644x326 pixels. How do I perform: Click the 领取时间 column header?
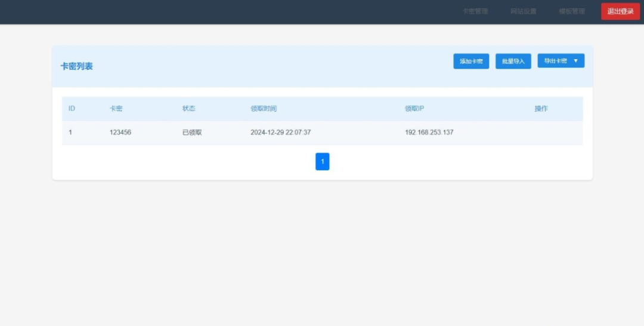pos(264,109)
